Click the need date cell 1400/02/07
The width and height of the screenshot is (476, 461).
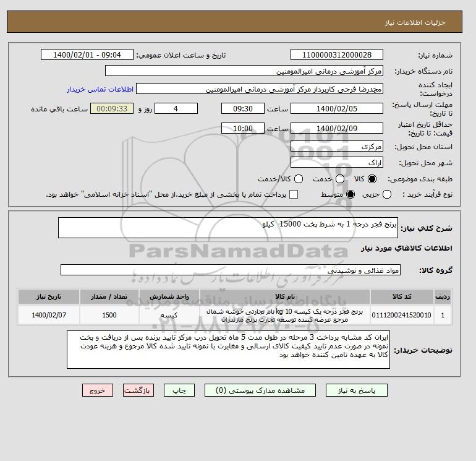click(x=49, y=315)
